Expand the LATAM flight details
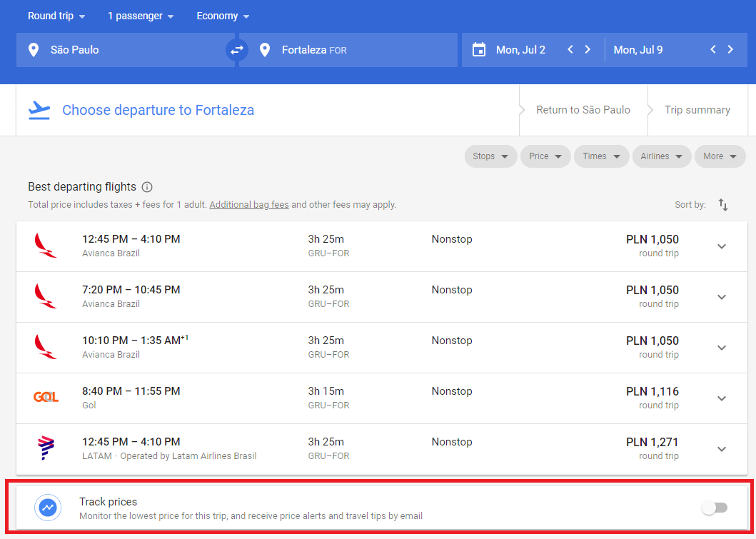756x539 pixels. [722, 449]
